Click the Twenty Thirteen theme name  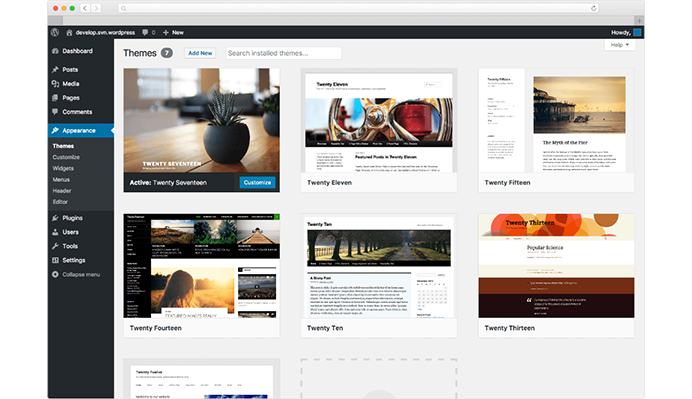(x=509, y=328)
